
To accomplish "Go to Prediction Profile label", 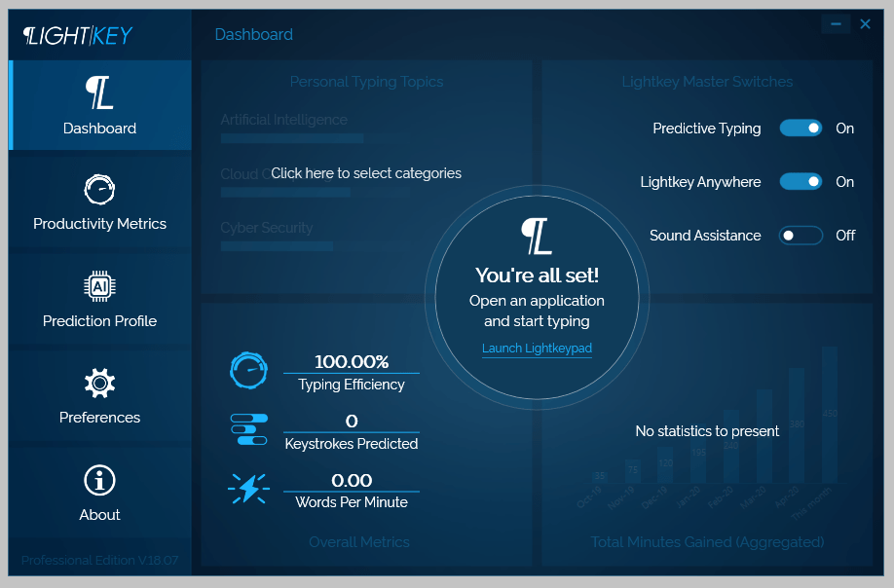I will (x=99, y=321).
